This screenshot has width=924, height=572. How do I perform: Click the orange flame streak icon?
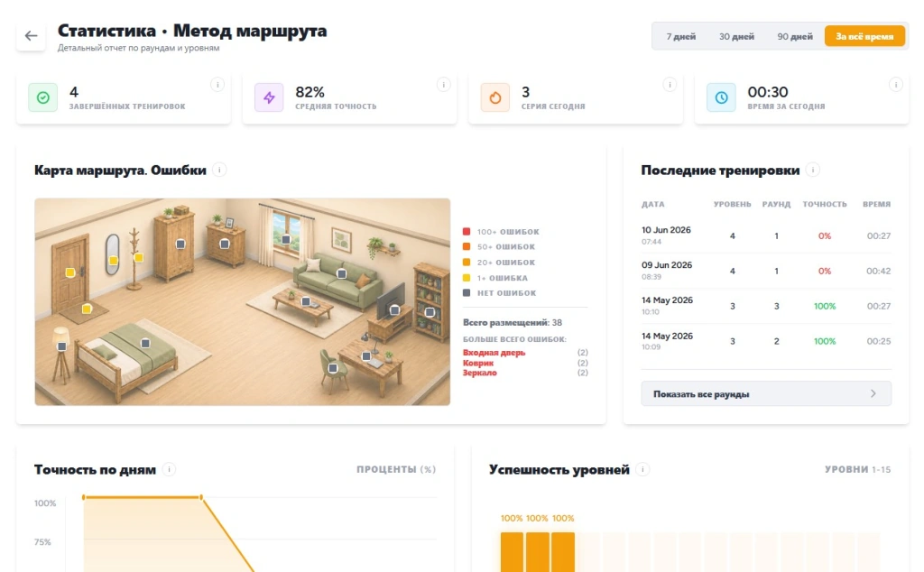pos(495,97)
